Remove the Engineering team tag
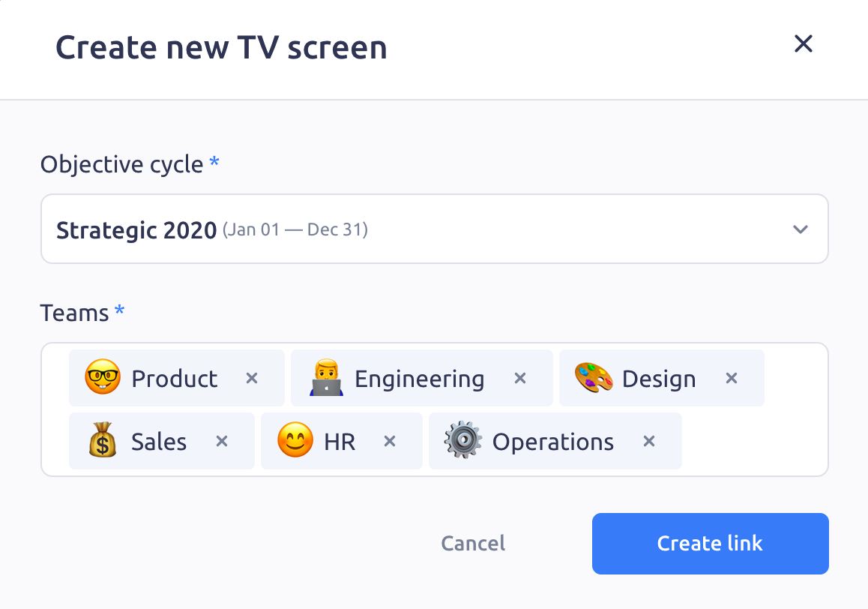This screenshot has height=609, width=868. pyautogui.click(x=519, y=379)
